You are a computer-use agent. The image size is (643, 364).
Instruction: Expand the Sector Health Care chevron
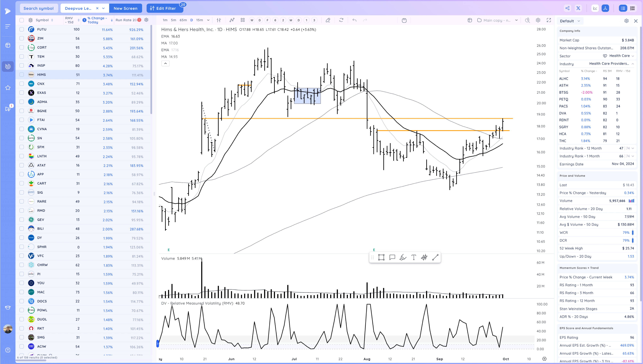coord(633,56)
